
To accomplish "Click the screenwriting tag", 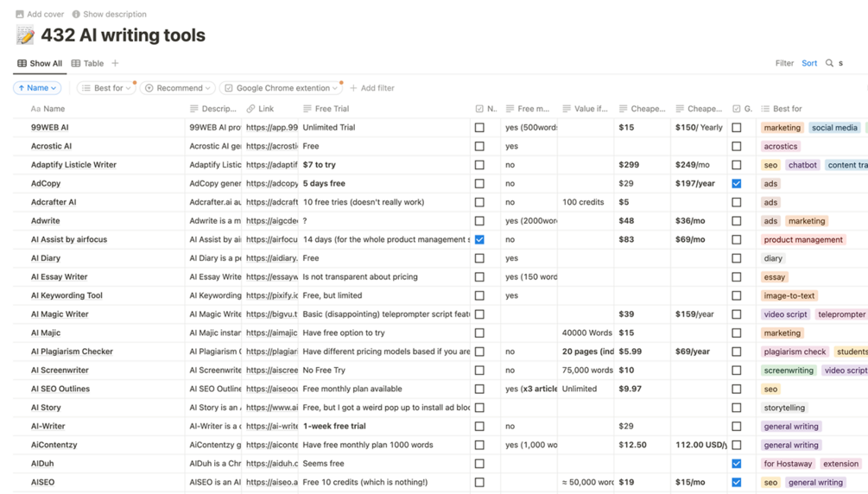I will click(789, 370).
